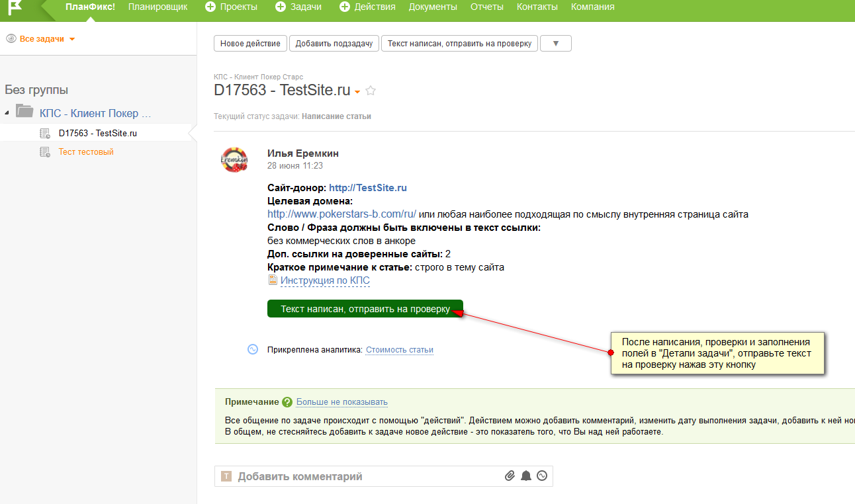Image resolution: width=855 pixels, height=504 pixels.
Task: Open the http://TestSite.ru donor link
Action: pos(368,188)
